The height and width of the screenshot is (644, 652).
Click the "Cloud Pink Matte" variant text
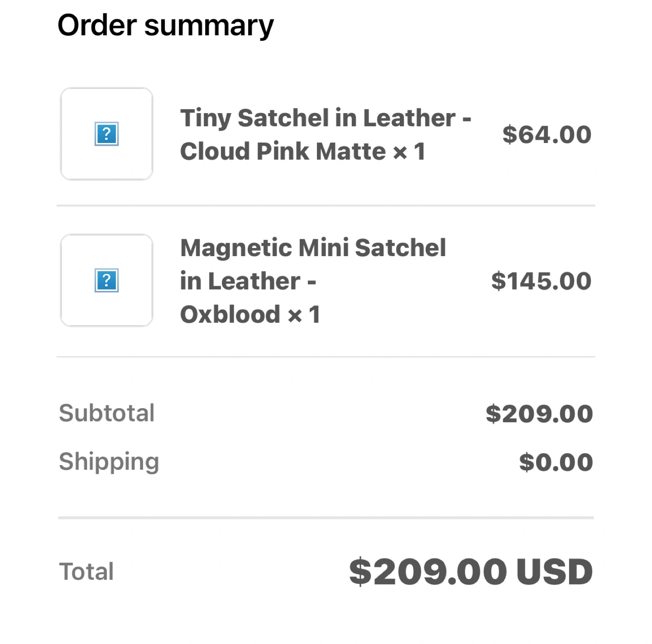283,151
